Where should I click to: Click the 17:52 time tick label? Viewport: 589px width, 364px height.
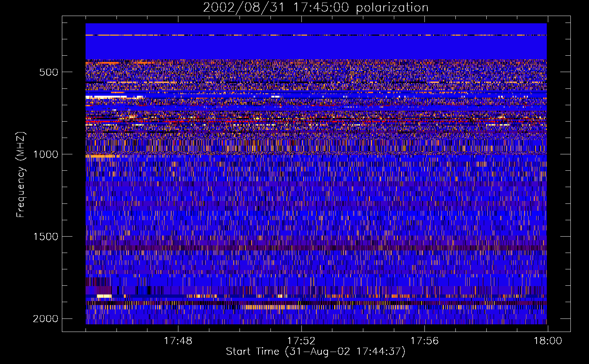pos(301,341)
